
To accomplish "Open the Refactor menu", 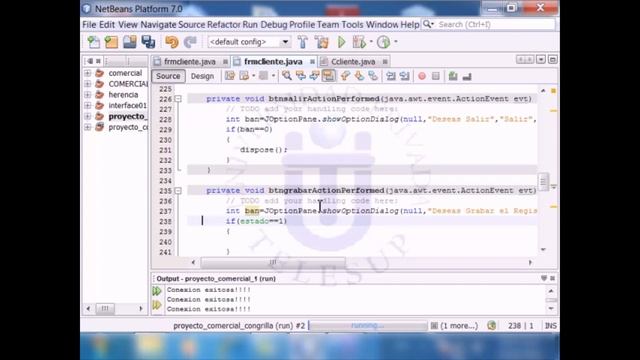I will tap(224, 25).
